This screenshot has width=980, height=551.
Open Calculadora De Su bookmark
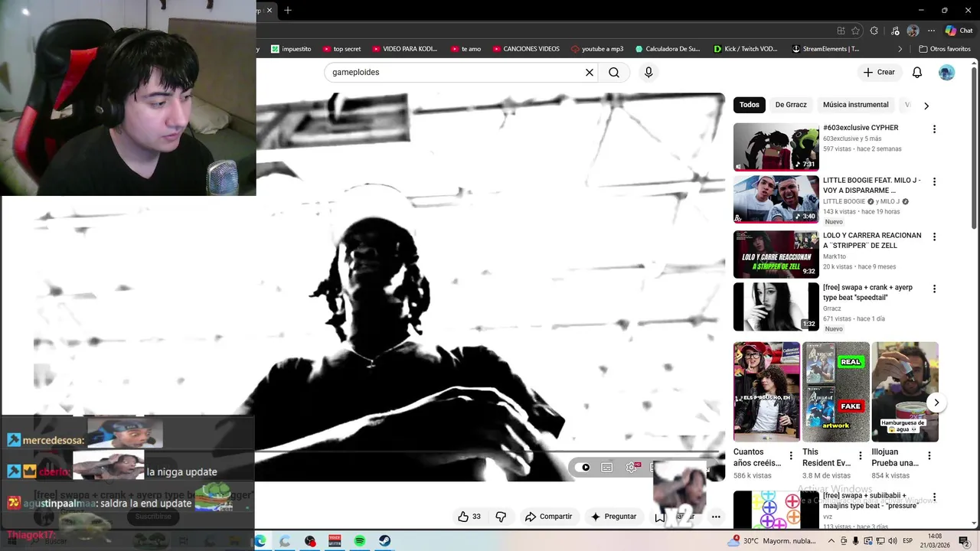(x=668, y=49)
